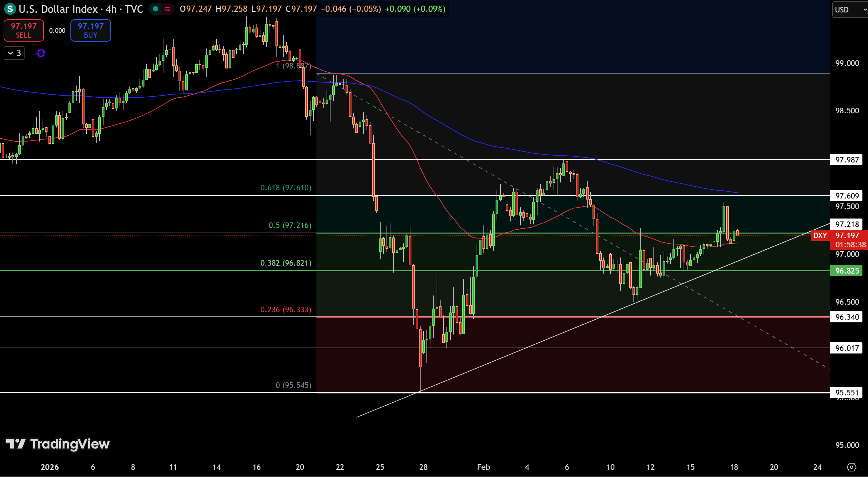The image size is (868, 477).
Task: Click the 0.000 spread value
Action: (57, 30)
